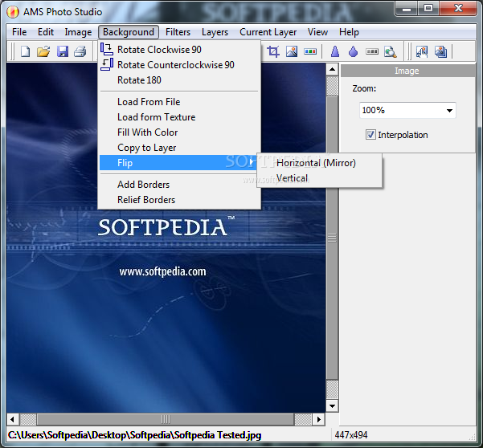Viewport: 483px width, 448px height.
Task: Open the Layers menu
Action: click(215, 32)
